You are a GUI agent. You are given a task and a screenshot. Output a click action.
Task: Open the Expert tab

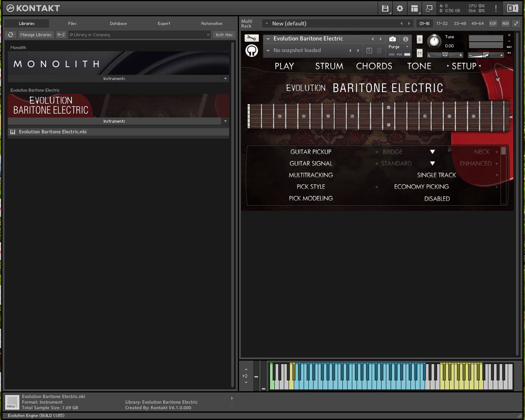pos(164,23)
